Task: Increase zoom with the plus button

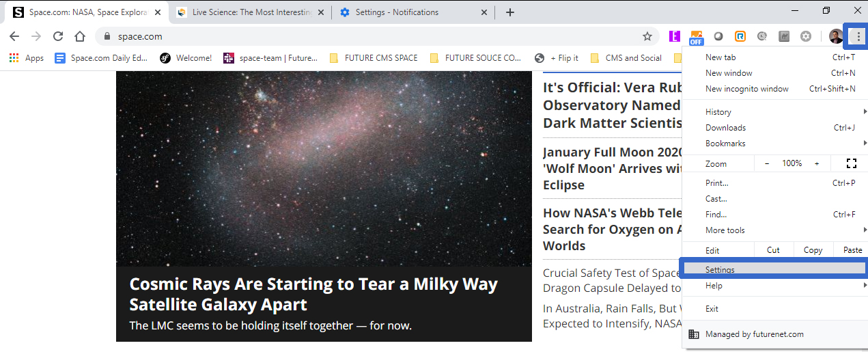Action: click(816, 163)
